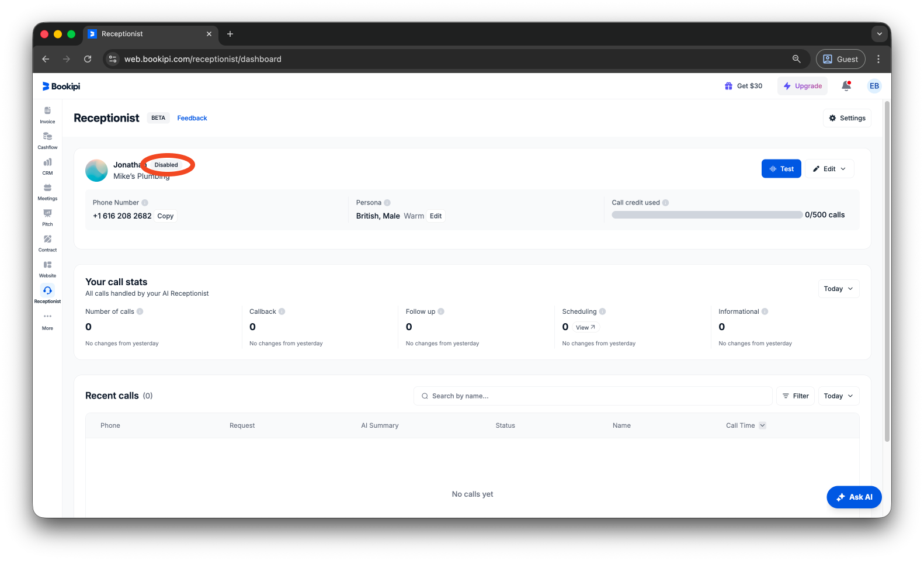Open the notifications bell
Screen dimensions: 924x561
[x=846, y=86]
